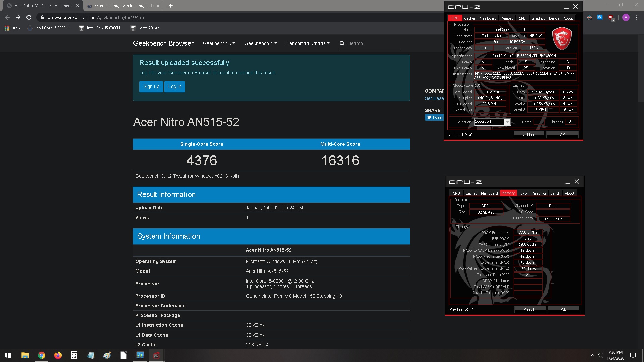Expand the Geekbench 5 dropdown menu
Viewport: 644px width, 362px height.
[x=219, y=43]
